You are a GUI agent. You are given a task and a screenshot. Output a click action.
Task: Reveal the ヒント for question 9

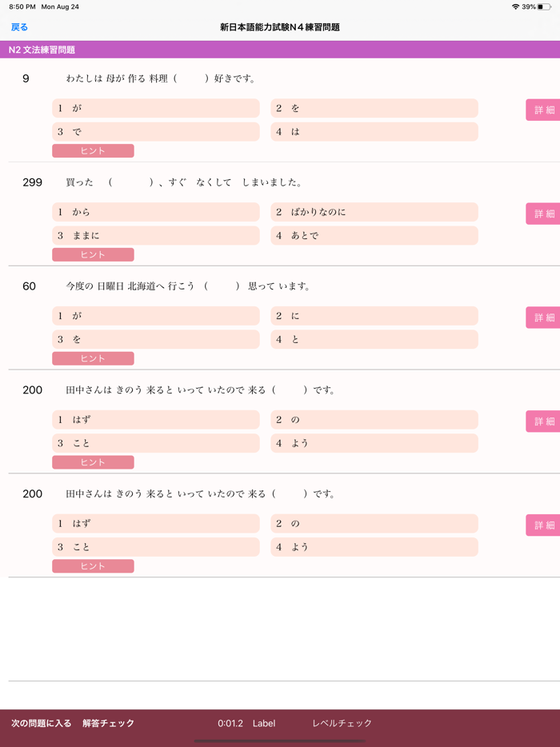coord(93,150)
